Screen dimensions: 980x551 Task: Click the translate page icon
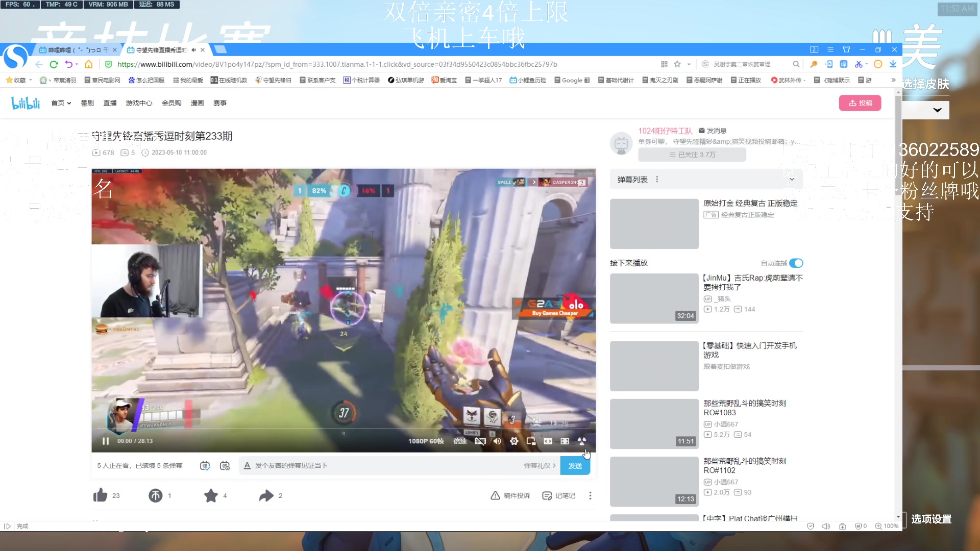click(844, 64)
